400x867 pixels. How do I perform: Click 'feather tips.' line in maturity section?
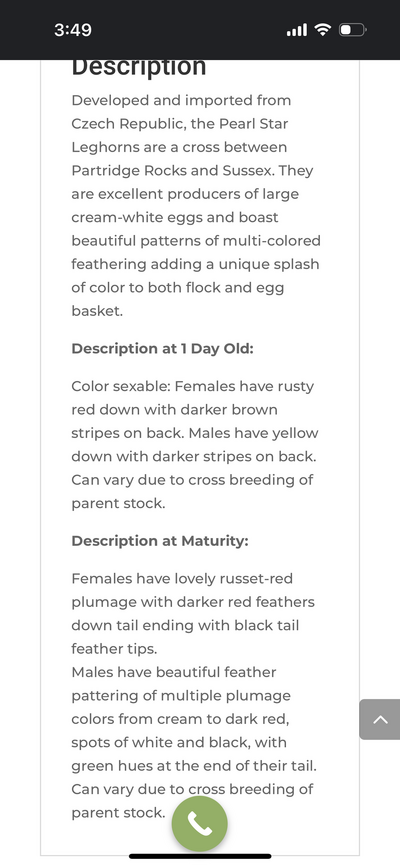click(114, 649)
